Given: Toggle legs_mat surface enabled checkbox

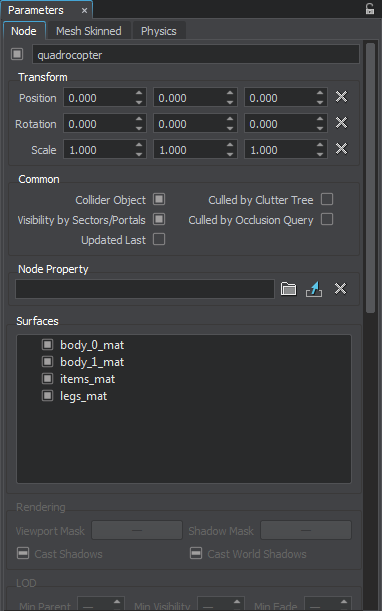Looking at the screenshot, I should coord(47,396).
